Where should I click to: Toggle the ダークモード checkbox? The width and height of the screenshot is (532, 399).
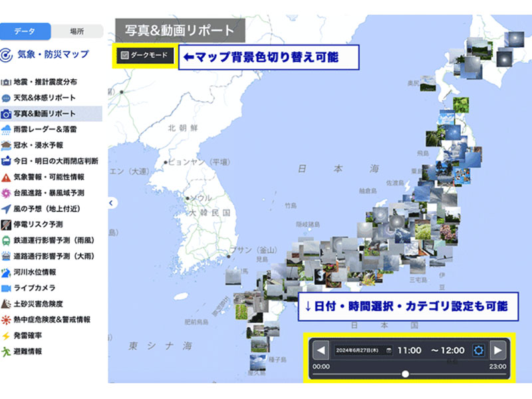click(x=124, y=56)
